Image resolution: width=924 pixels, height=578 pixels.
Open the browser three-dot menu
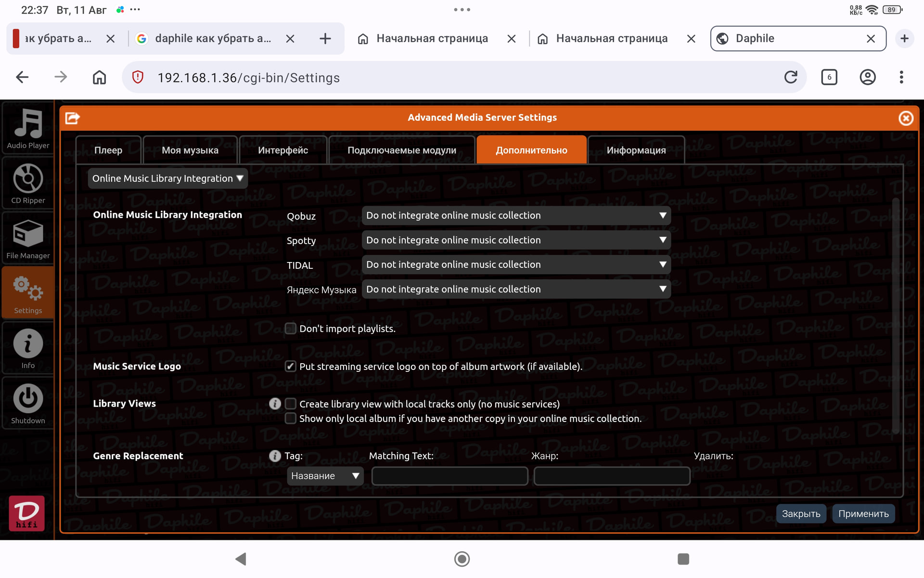pyautogui.click(x=901, y=77)
